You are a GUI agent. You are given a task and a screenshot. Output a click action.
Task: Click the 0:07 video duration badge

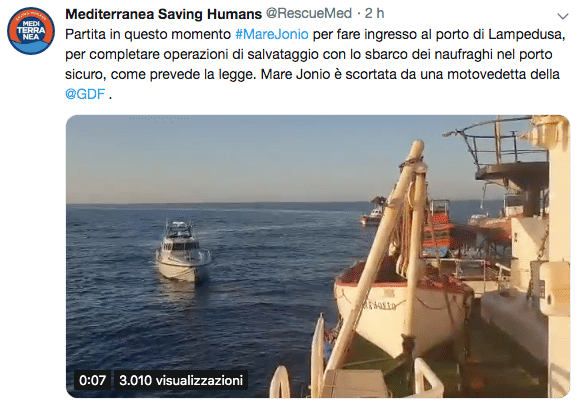point(93,380)
